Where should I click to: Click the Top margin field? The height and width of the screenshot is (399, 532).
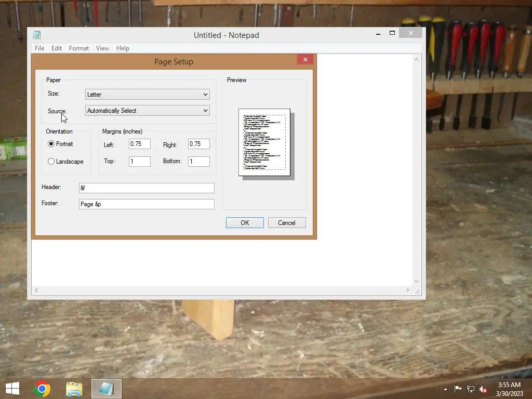(139, 162)
